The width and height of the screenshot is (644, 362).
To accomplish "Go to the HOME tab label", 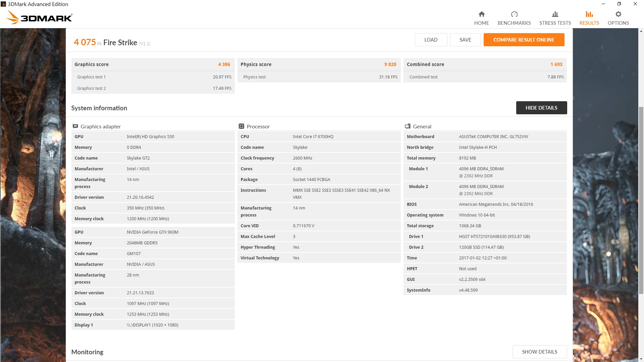I will (481, 23).
